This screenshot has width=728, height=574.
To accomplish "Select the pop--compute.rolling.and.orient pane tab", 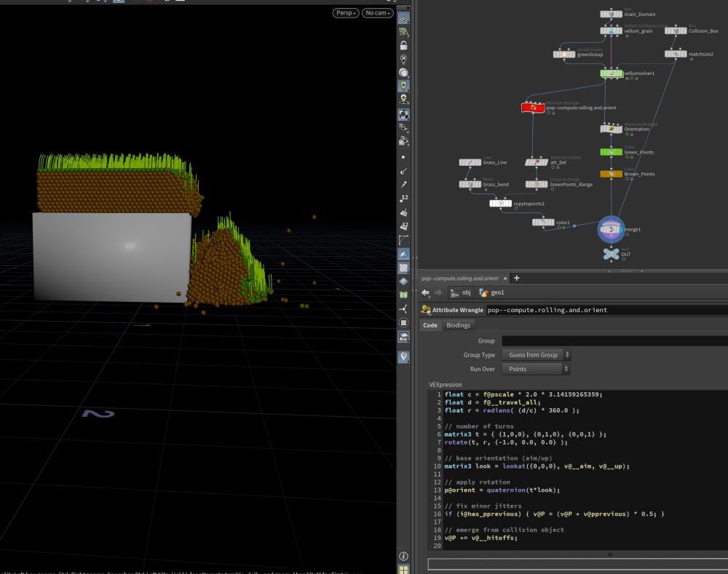I will (x=459, y=279).
